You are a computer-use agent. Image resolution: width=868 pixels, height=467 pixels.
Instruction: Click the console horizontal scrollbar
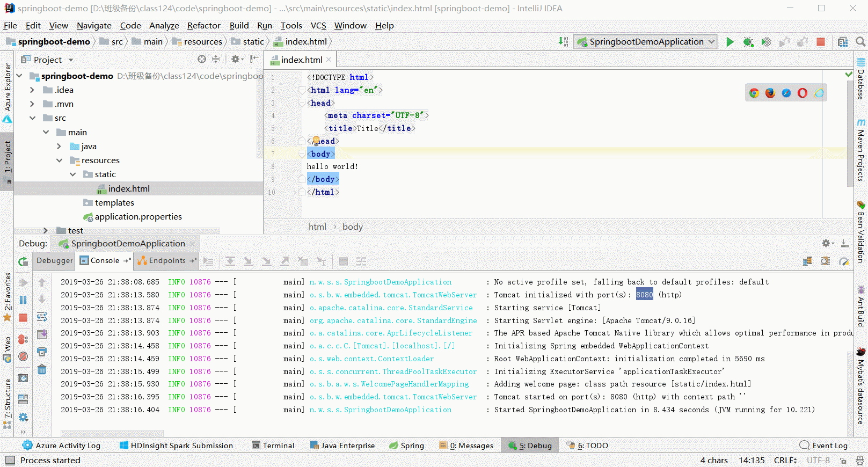tap(112, 433)
